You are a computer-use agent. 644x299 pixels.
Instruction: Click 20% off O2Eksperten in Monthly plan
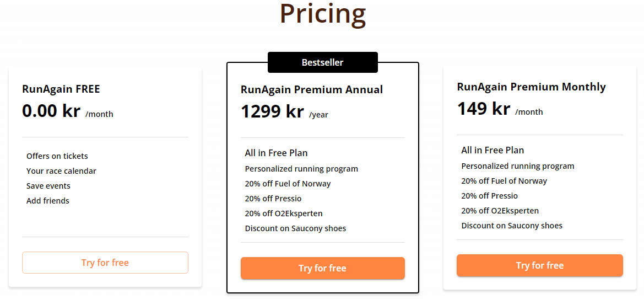click(500, 211)
